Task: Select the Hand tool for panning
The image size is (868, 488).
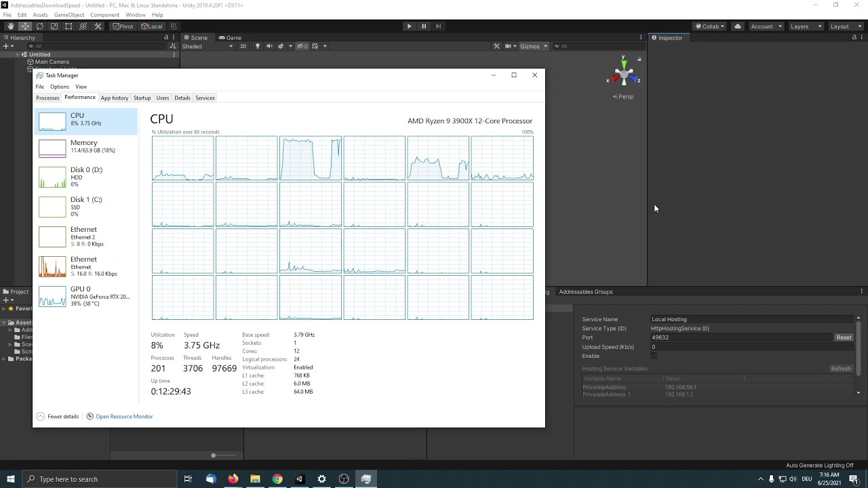Action: (x=11, y=26)
